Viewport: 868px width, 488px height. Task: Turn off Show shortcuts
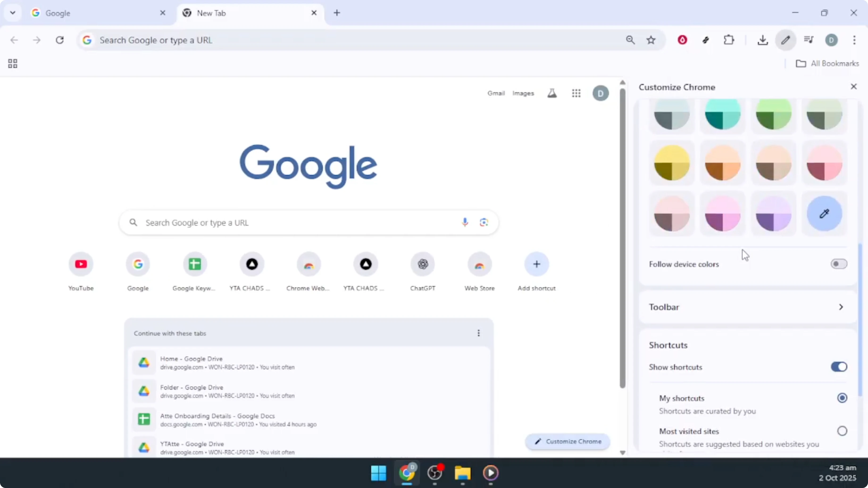(x=839, y=367)
